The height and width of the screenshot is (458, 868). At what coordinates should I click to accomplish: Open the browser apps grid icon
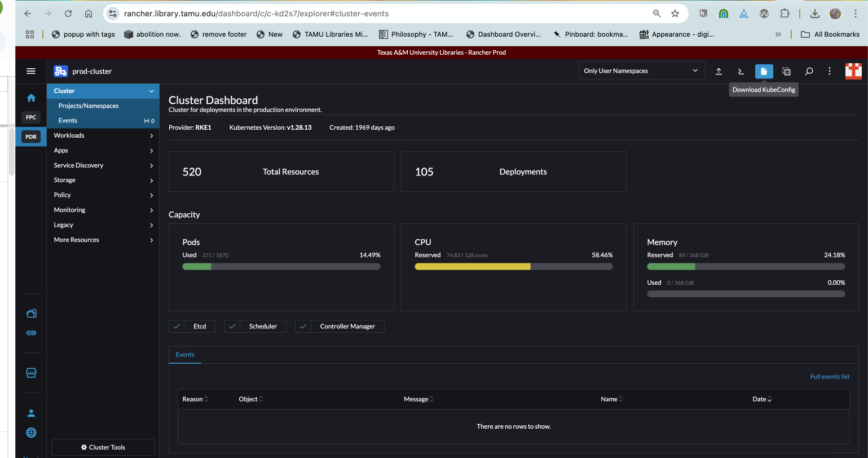pyautogui.click(x=30, y=34)
